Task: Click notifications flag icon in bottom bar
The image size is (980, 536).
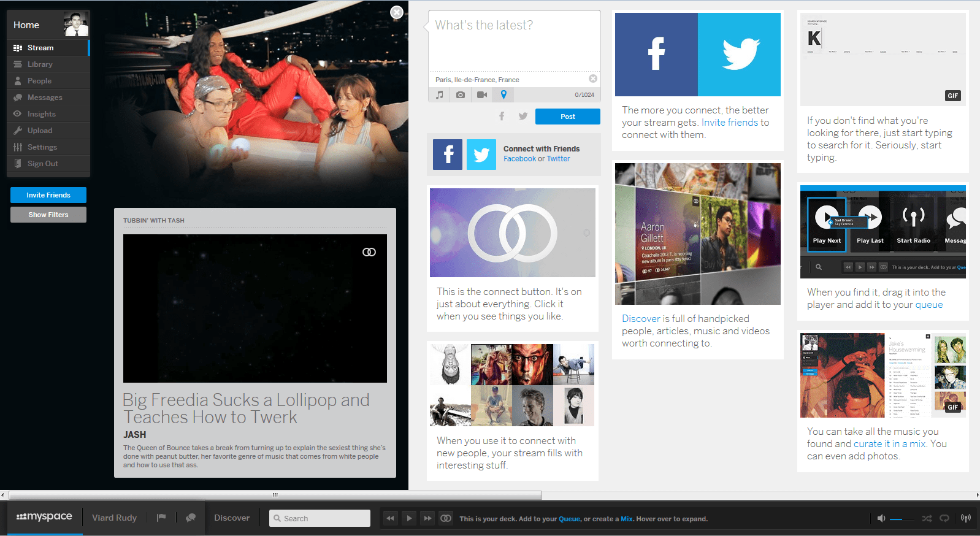Action: (x=161, y=518)
